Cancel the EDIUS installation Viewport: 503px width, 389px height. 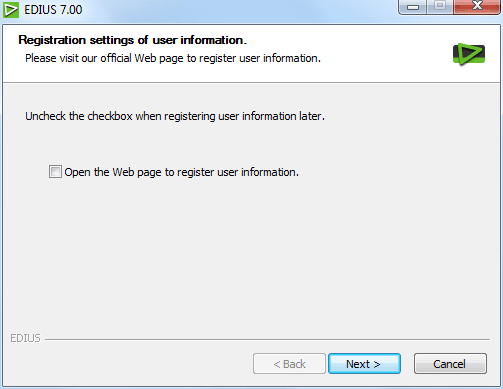pyautogui.click(x=450, y=364)
